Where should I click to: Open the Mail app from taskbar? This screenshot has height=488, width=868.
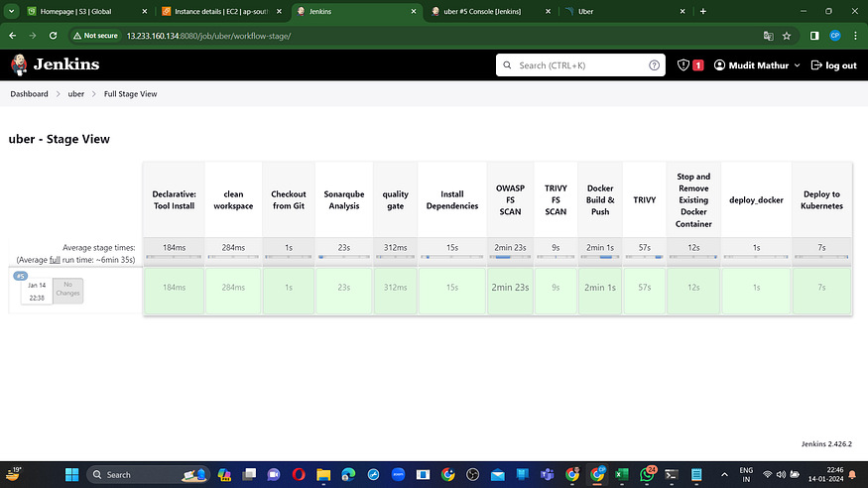498,475
